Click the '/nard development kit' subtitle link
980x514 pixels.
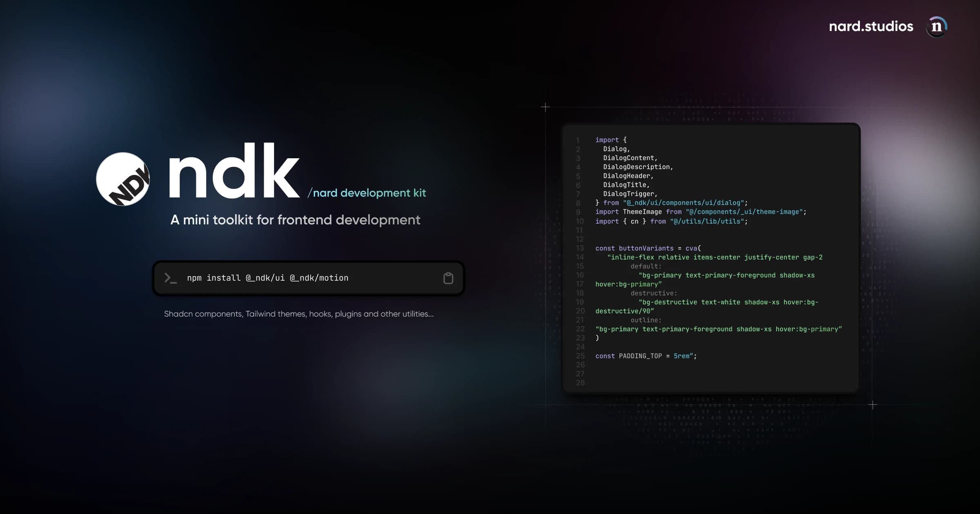coord(367,193)
